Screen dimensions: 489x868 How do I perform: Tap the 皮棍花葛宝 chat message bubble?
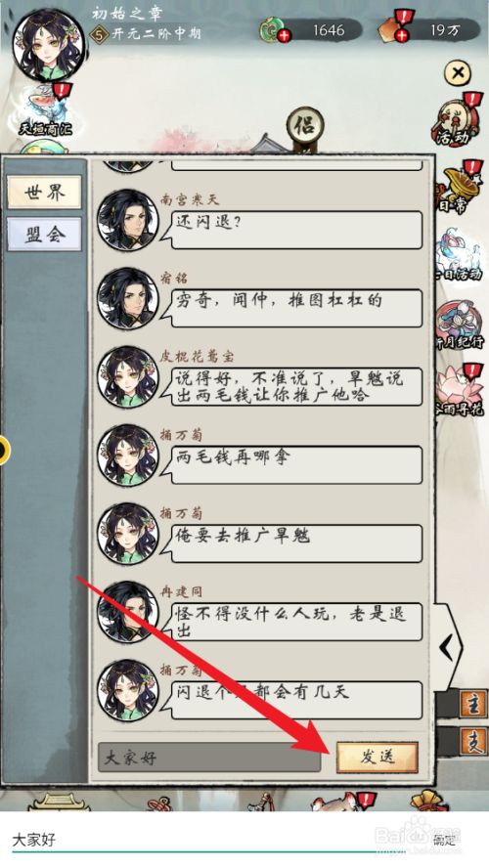pyautogui.click(x=297, y=386)
